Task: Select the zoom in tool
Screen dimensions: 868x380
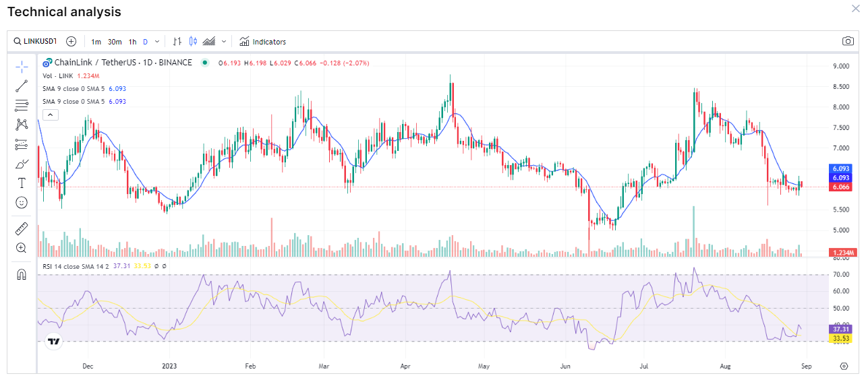Action: point(22,248)
